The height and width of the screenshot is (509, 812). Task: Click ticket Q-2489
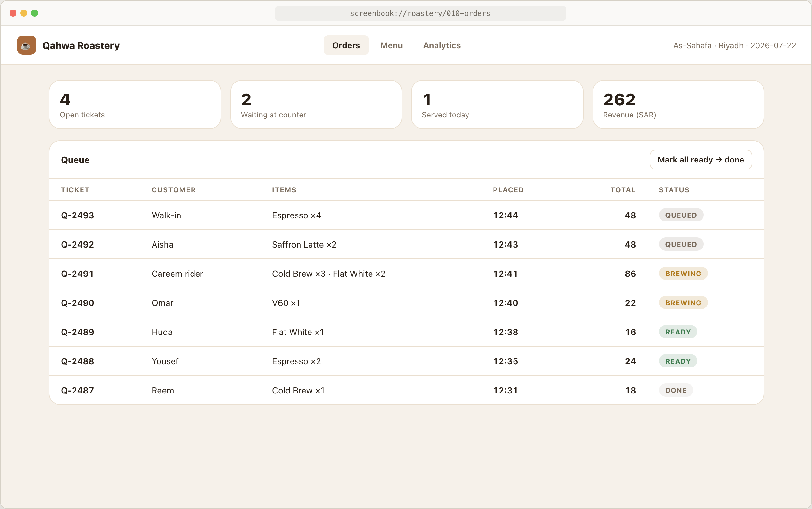click(77, 332)
